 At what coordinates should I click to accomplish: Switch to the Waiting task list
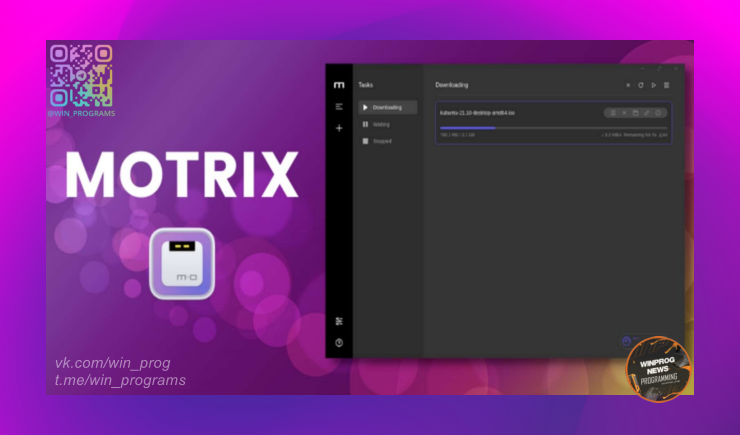[387, 125]
